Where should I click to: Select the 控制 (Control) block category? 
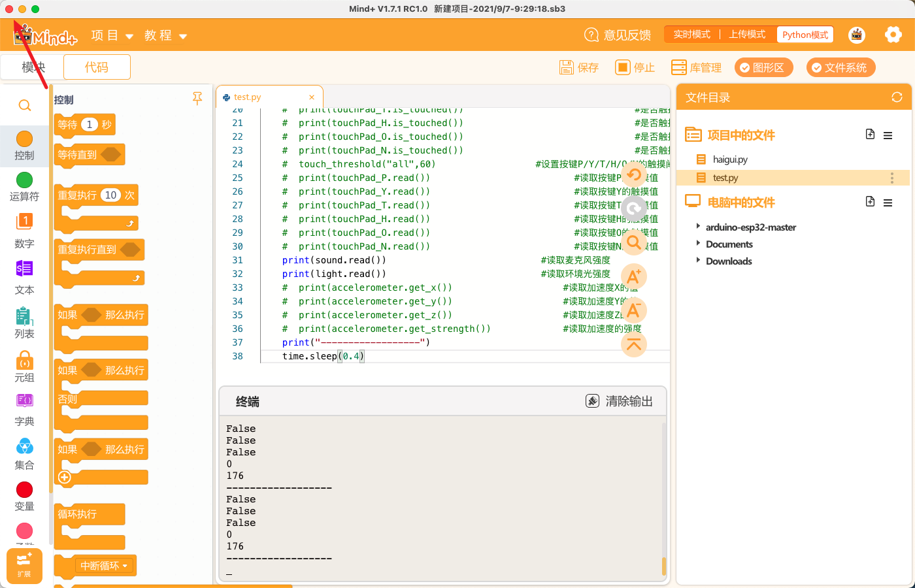point(24,146)
